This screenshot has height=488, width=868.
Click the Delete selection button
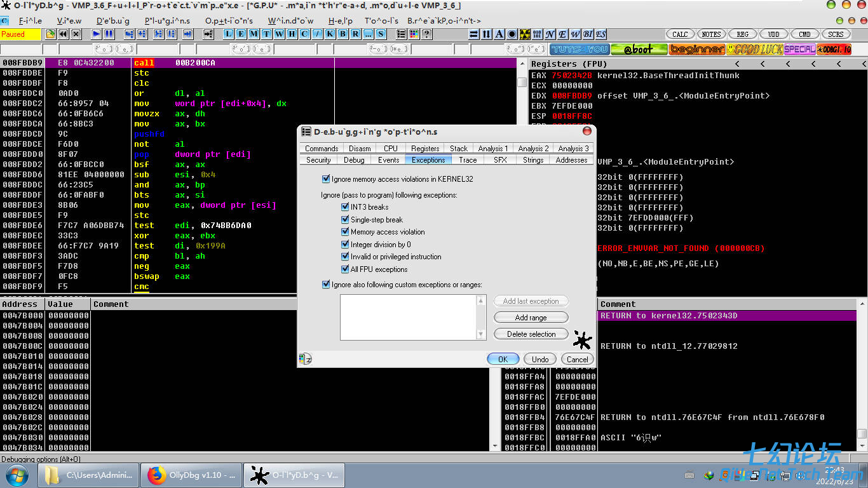point(531,334)
